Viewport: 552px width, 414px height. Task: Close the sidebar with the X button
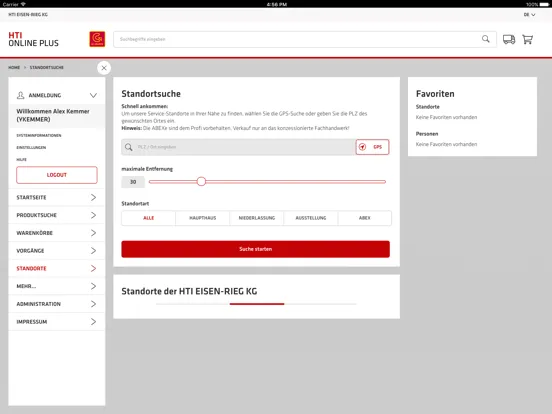[x=104, y=68]
